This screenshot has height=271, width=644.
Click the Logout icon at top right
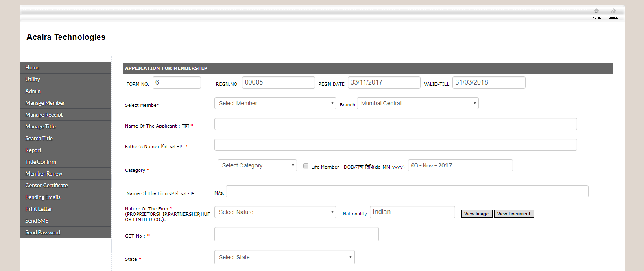point(613,11)
